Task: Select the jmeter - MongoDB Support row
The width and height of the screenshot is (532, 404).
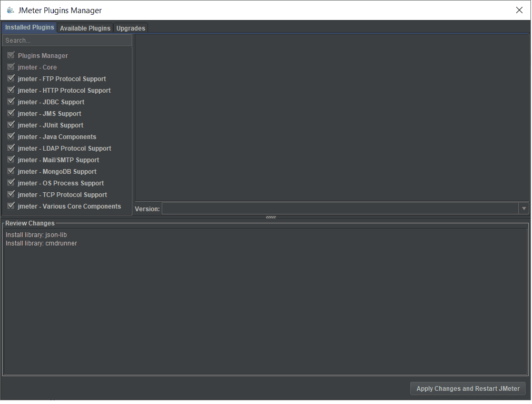Action: [x=57, y=171]
